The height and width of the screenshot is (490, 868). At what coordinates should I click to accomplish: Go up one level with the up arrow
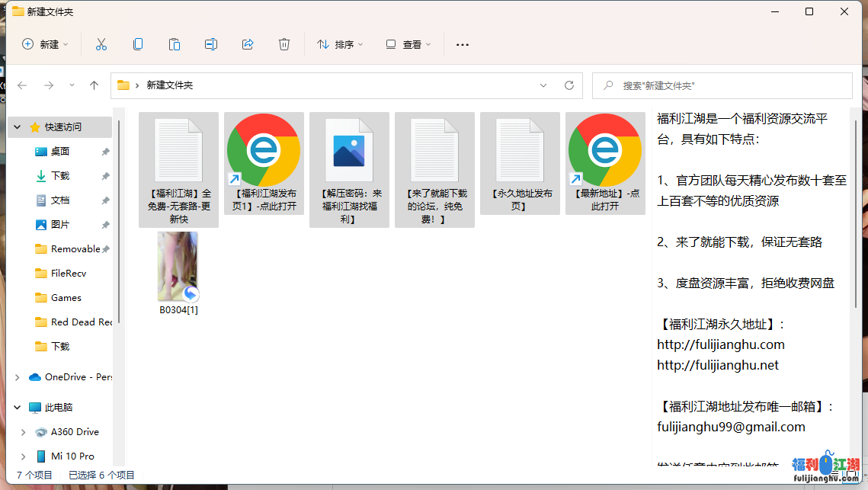94,85
